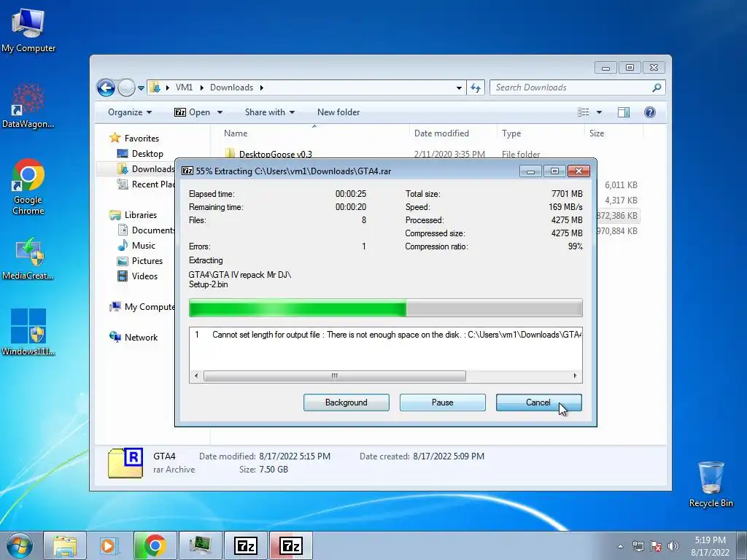Sort files by Date modified column

click(x=452, y=133)
